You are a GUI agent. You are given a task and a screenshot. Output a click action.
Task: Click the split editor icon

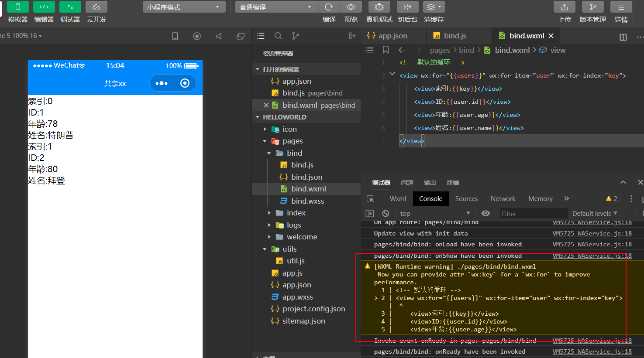click(x=623, y=37)
